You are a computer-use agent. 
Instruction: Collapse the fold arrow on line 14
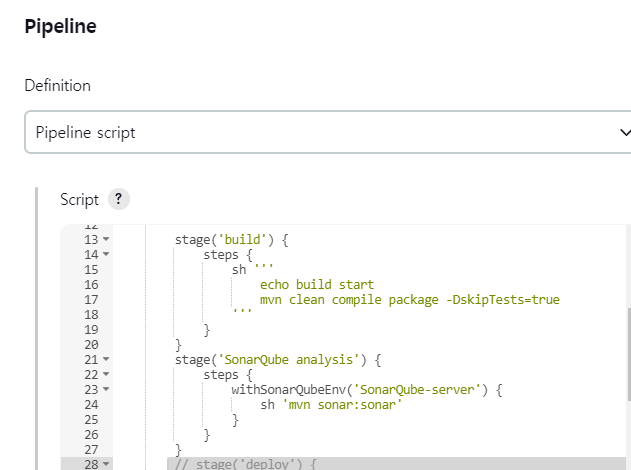(x=106, y=254)
